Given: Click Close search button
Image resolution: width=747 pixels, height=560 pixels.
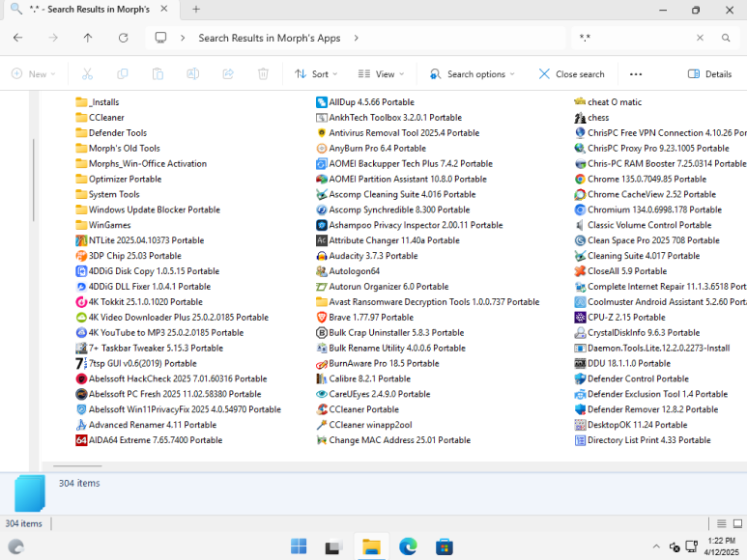Looking at the screenshot, I should [x=571, y=73].
